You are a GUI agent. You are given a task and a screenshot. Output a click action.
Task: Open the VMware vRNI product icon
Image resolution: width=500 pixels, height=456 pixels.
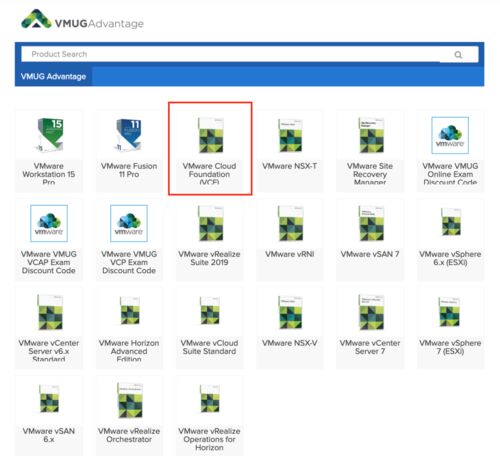tap(290, 223)
